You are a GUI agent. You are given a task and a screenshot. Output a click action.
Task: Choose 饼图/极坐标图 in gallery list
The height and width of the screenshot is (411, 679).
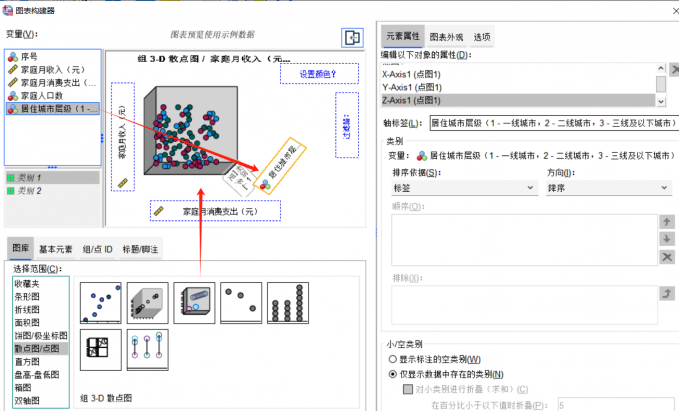(x=41, y=336)
